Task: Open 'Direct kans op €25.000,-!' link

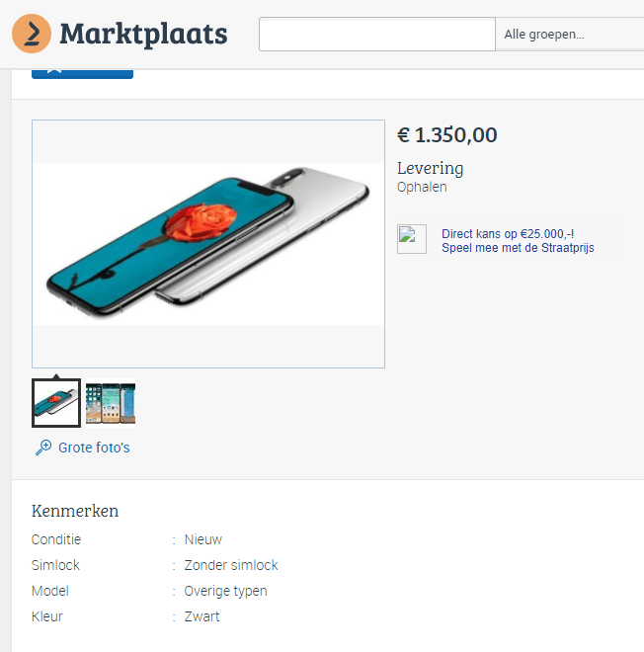Action: pos(508,234)
